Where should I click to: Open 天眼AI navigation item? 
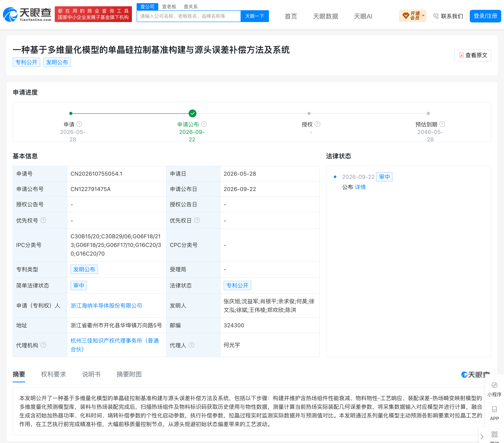tap(363, 16)
